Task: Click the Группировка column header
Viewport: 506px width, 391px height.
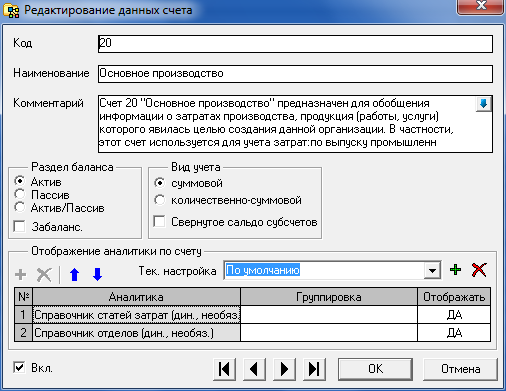Action: pyautogui.click(x=329, y=297)
